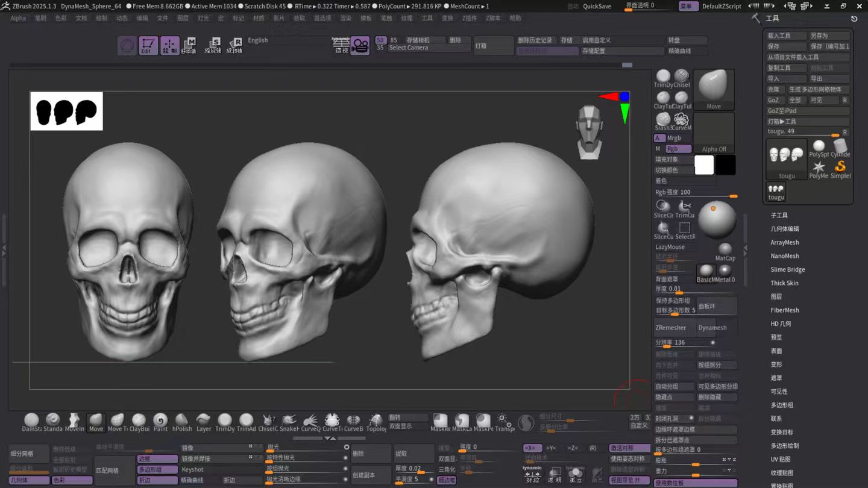The width and height of the screenshot is (868, 488).
Task: Activate Edit mode button
Action: pyautogui.click(x=148, y=46)
